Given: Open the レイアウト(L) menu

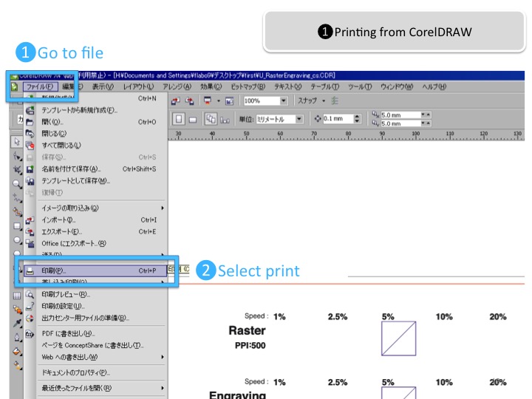Looking at the screenshot, I should pos(138,86).
